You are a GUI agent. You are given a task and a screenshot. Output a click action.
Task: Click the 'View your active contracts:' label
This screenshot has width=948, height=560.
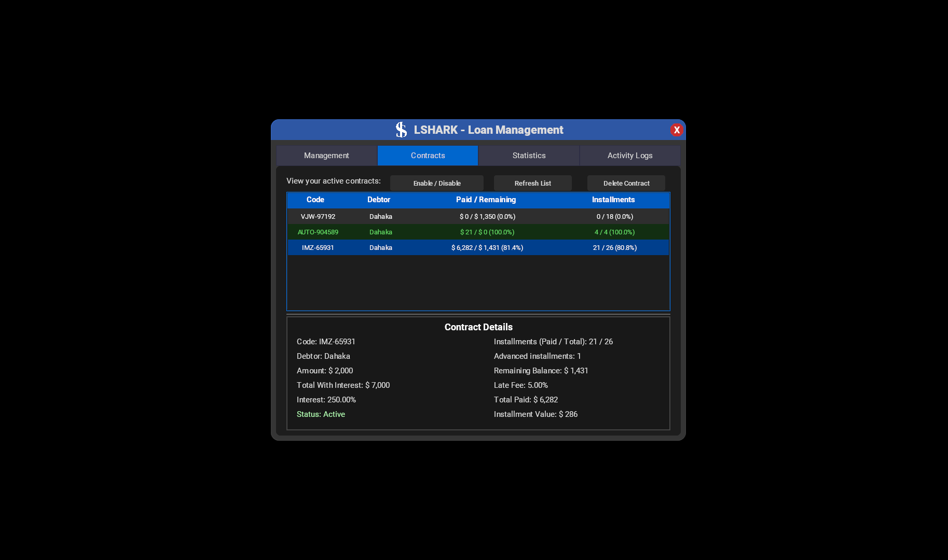pyautogui.click(x=334, y=181)
